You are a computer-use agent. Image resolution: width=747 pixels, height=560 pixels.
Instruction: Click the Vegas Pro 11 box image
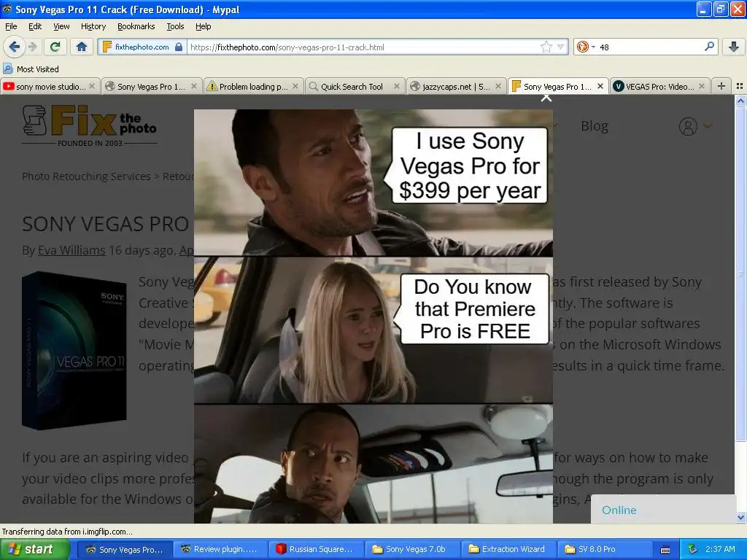click(74, 350)
